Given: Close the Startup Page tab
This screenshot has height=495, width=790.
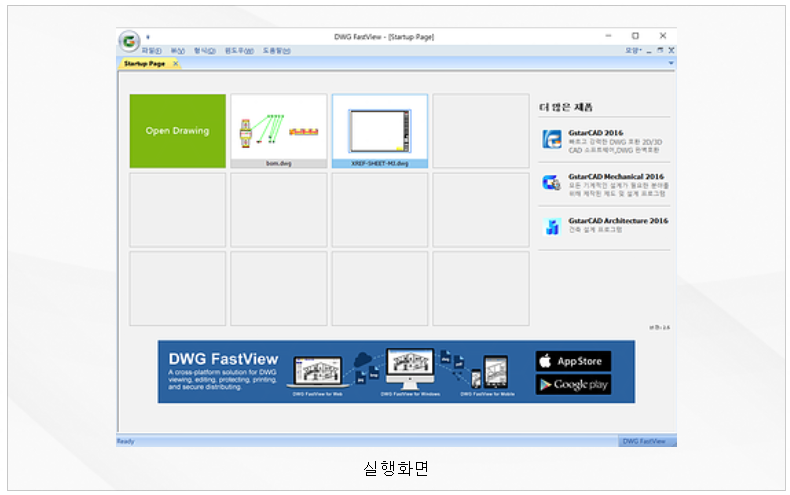Looking at the screenshot, I should point(175,64).
